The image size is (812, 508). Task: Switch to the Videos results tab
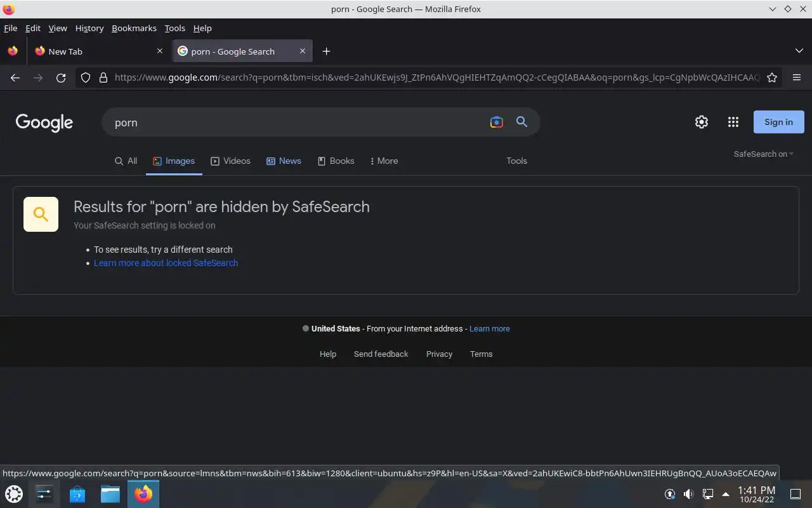pyautogui.click(x=231, y=161)
